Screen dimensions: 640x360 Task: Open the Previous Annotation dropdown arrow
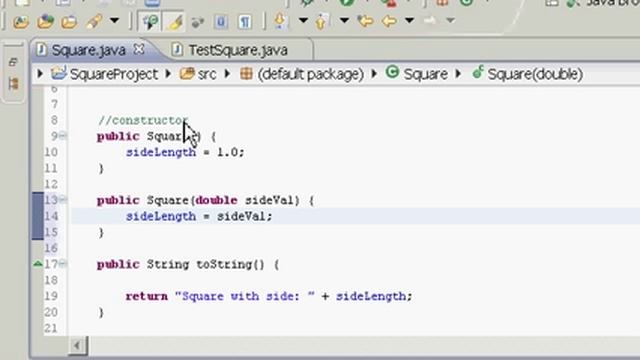[344, 20]
